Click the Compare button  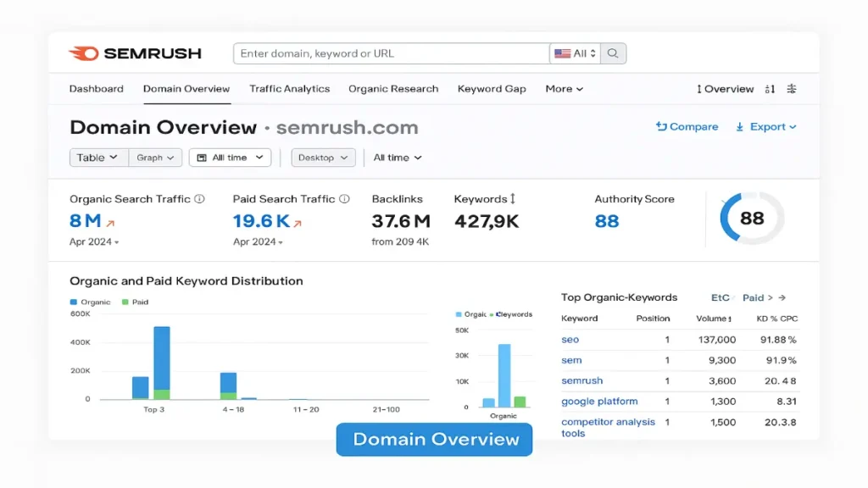pyautogui.click(x=687, y=127)
